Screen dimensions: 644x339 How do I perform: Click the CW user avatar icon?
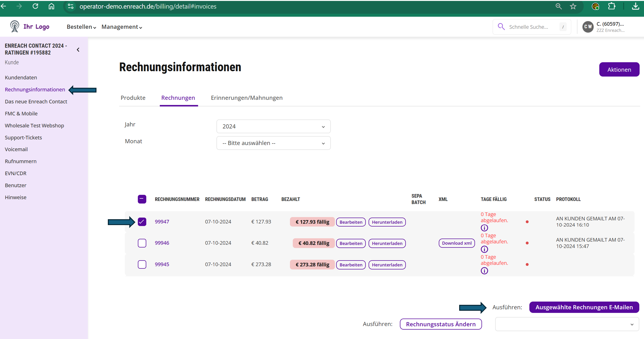[x=588, y=27]
